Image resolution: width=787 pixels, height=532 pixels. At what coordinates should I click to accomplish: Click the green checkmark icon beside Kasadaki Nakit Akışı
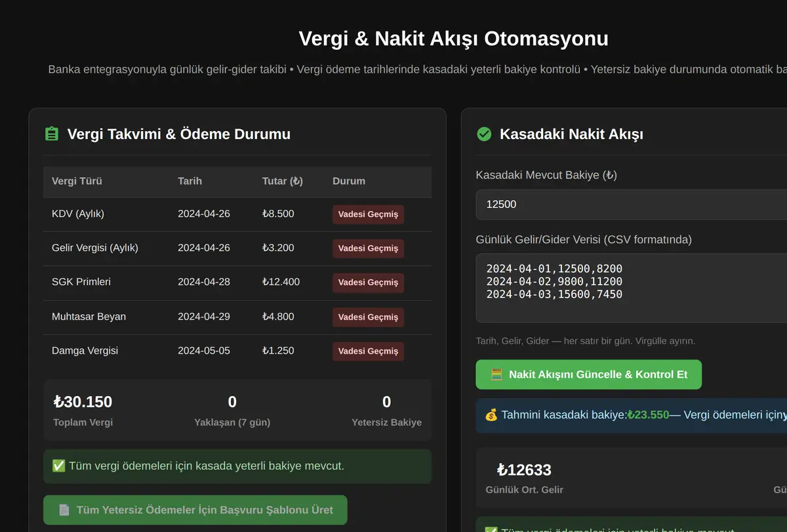coord(484,134)
